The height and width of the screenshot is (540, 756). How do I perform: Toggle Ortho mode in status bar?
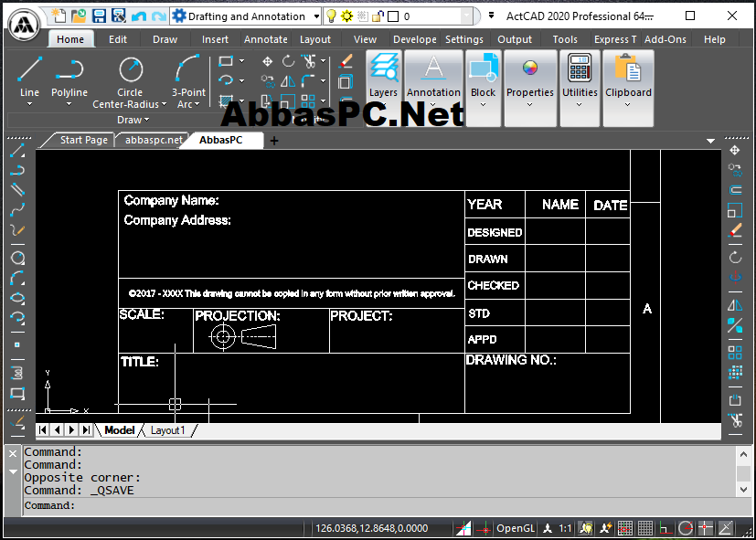pyautogui.click(x=665, y=528)
